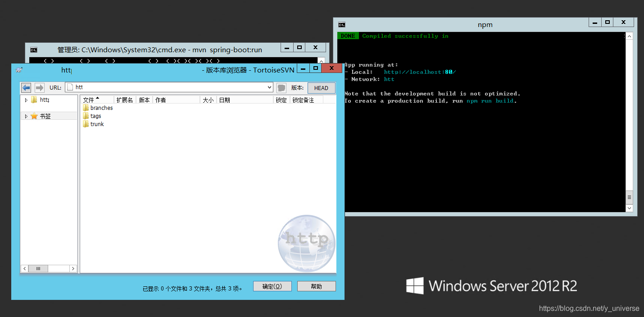The height and width of the screenshot is (317, 644).
Task: Select the tags folder
Action: [92, 116]
